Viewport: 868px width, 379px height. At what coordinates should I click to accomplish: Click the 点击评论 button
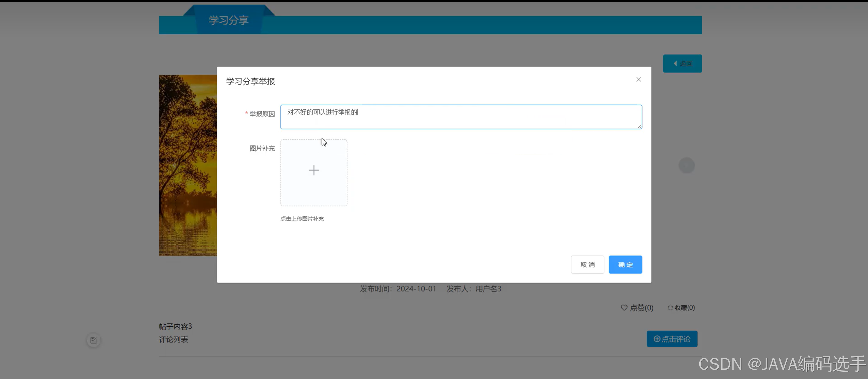click(x=672, y=339)
